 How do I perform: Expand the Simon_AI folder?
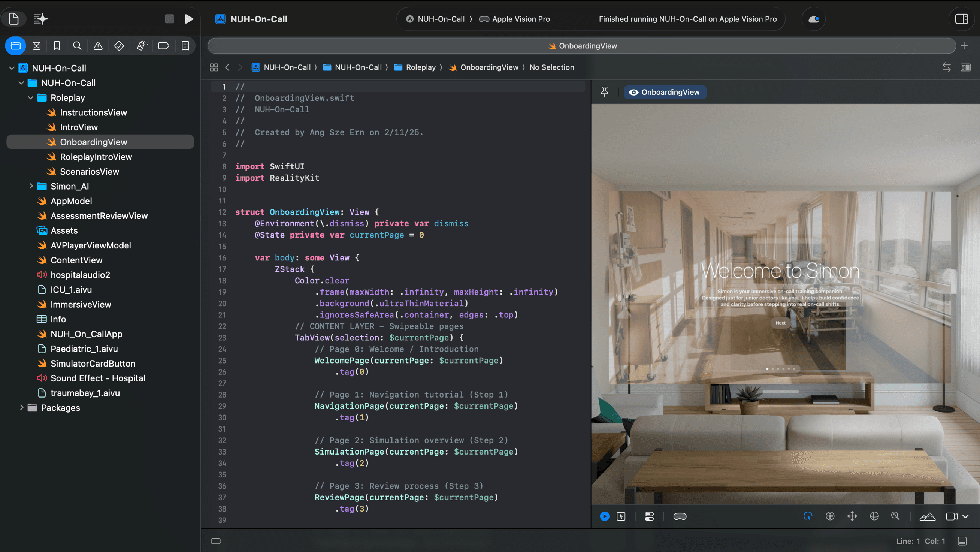point(31,186)
